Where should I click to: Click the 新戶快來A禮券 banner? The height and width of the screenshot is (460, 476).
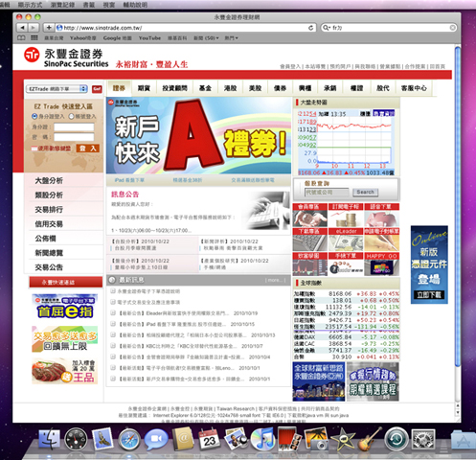[198, 135]
